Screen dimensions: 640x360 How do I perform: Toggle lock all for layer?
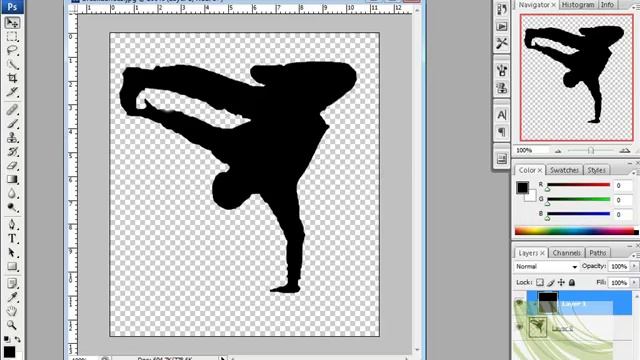pyautogui.click(x=572, y=282)
